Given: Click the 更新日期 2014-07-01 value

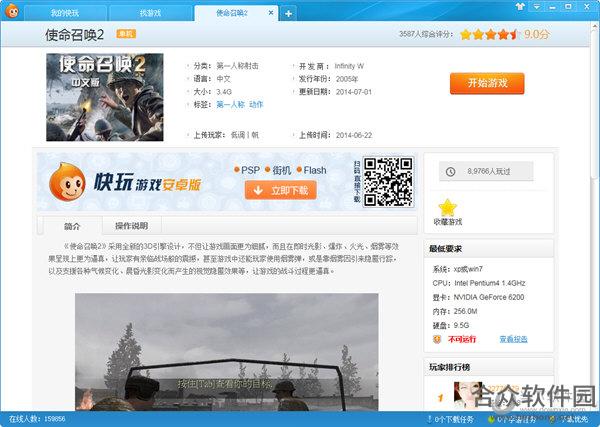Looking at the screenshot, I should (354, 92).
